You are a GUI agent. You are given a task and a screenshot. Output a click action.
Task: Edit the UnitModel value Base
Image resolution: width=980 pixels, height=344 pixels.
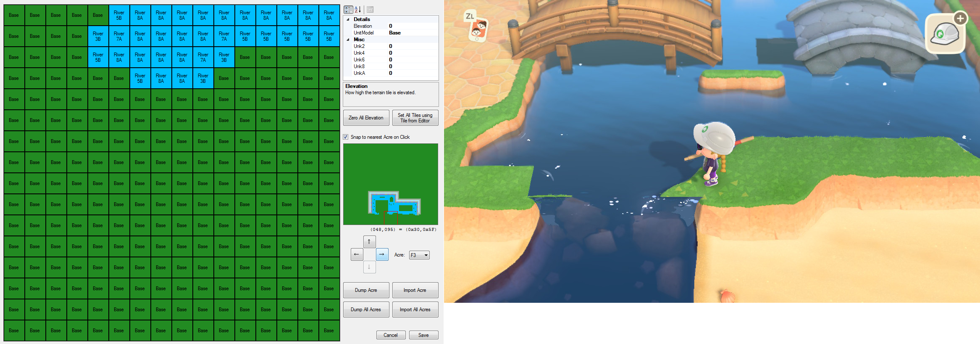click(413, 33)
